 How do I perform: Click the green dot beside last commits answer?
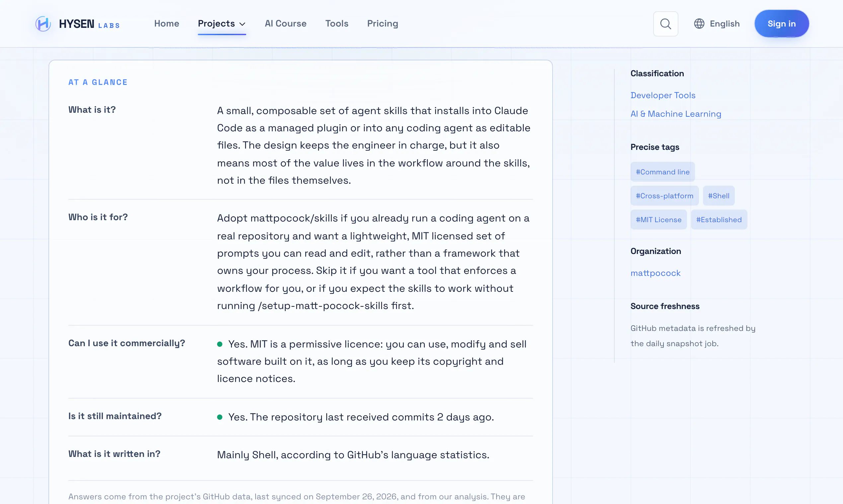point(220,417)
